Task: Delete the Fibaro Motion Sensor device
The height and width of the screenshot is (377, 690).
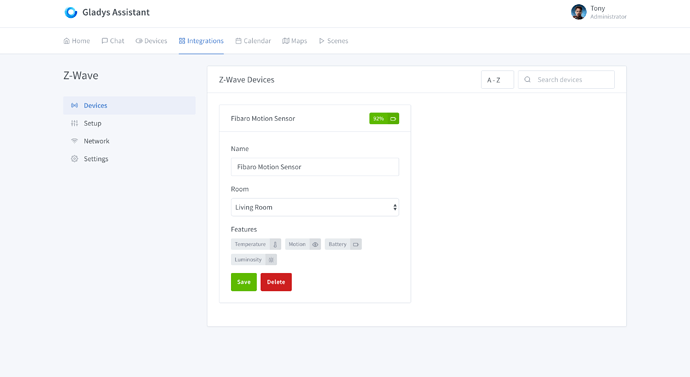Action: point(276,282)
